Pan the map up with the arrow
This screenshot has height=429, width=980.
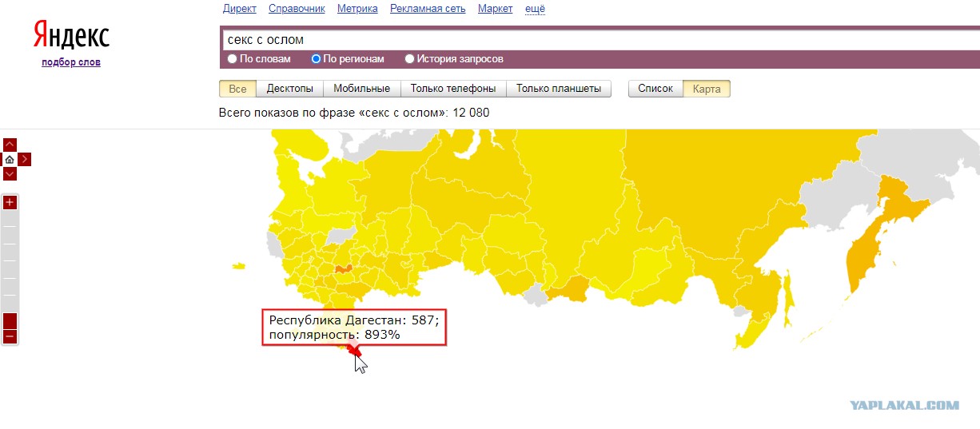10,145
